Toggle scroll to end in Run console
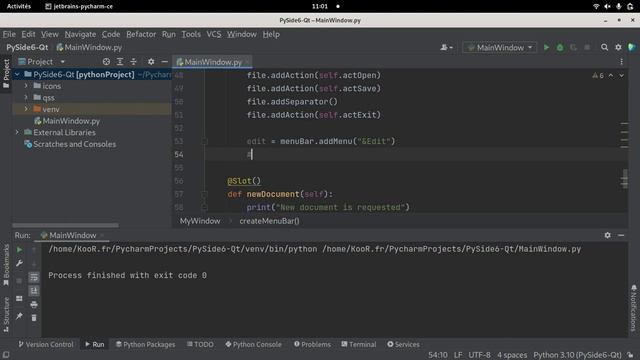 point(34,291)
